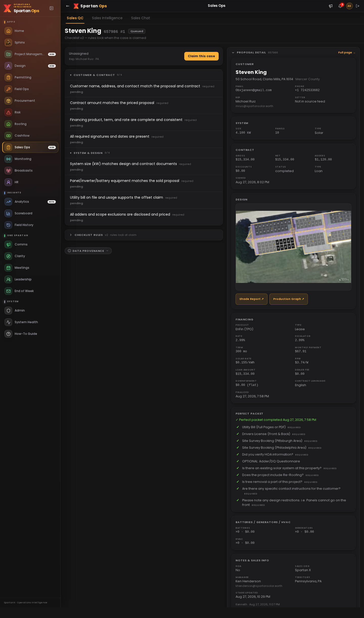The width and height of the screenshot is (364, 618).
Task: Click the End of Week envelope icon
Action: point(8,291)
